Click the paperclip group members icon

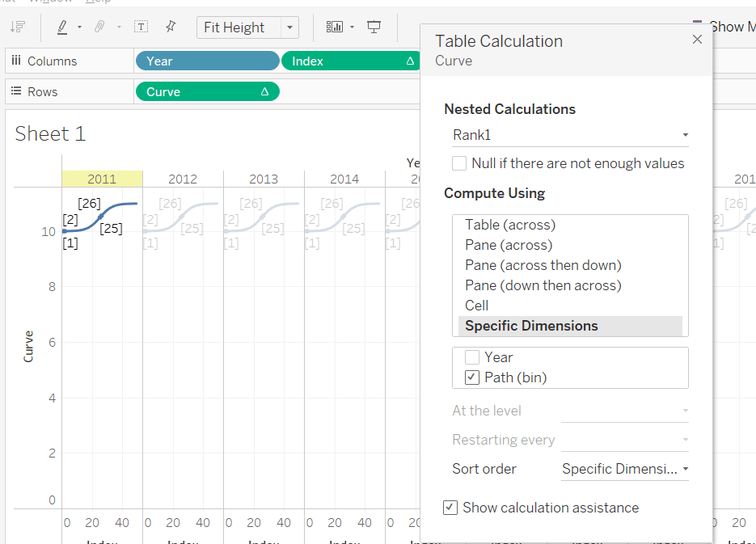(99, 27)
